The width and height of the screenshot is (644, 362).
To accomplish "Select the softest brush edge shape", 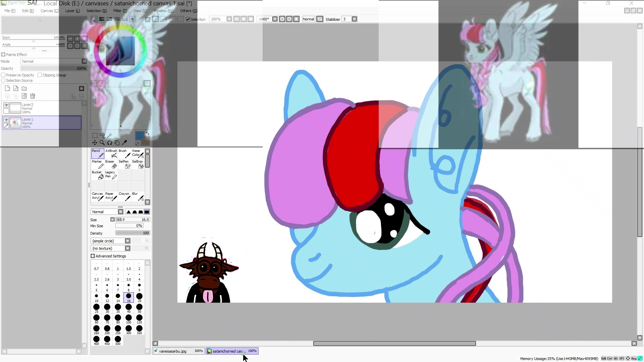I will click(128, 212).
